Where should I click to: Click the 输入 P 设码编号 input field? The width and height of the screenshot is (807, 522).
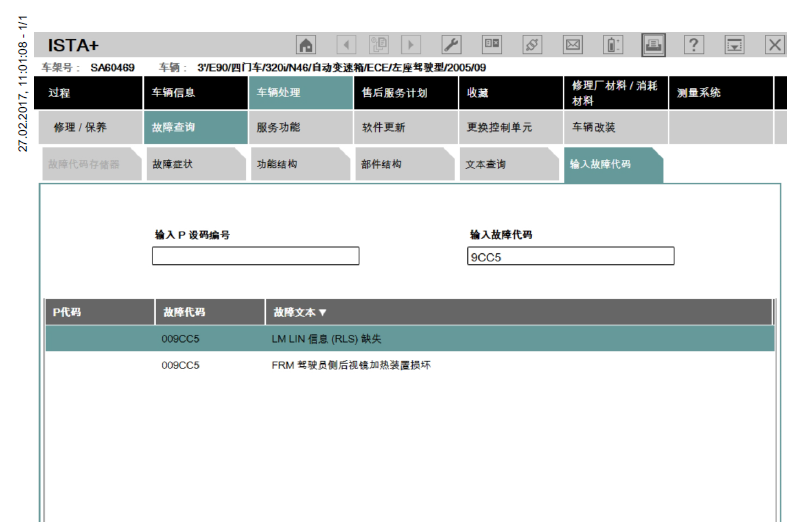(x=256, y=256)
